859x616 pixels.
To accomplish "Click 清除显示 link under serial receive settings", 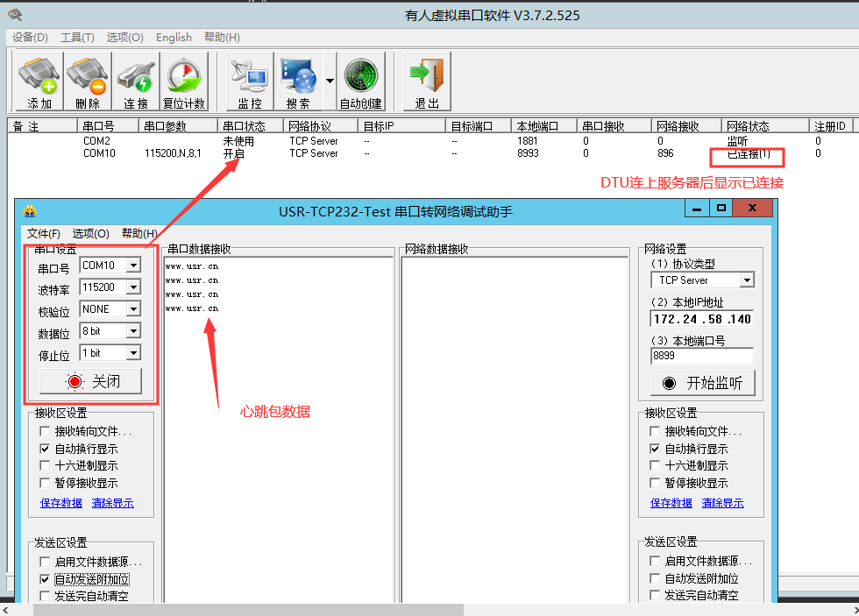I will tap(112, 503).
